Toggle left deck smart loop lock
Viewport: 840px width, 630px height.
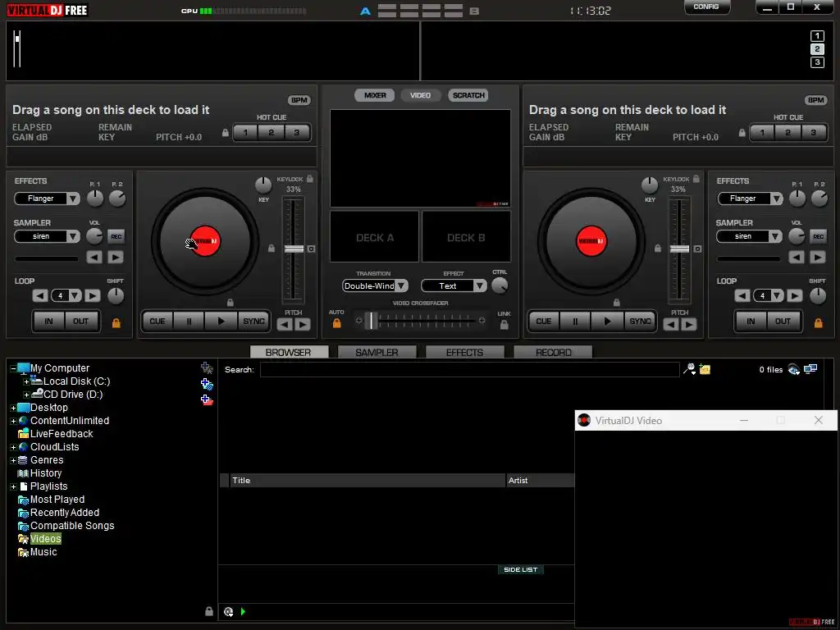116,323
